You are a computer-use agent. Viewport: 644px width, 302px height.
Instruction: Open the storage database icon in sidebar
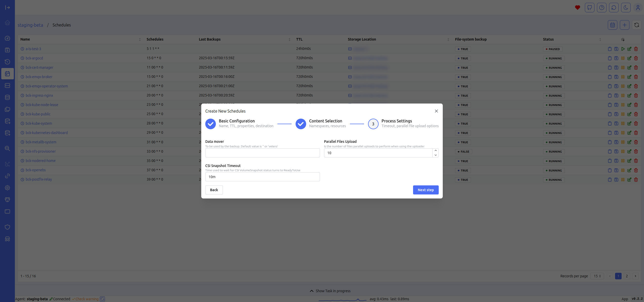click(x=8, y=97)
